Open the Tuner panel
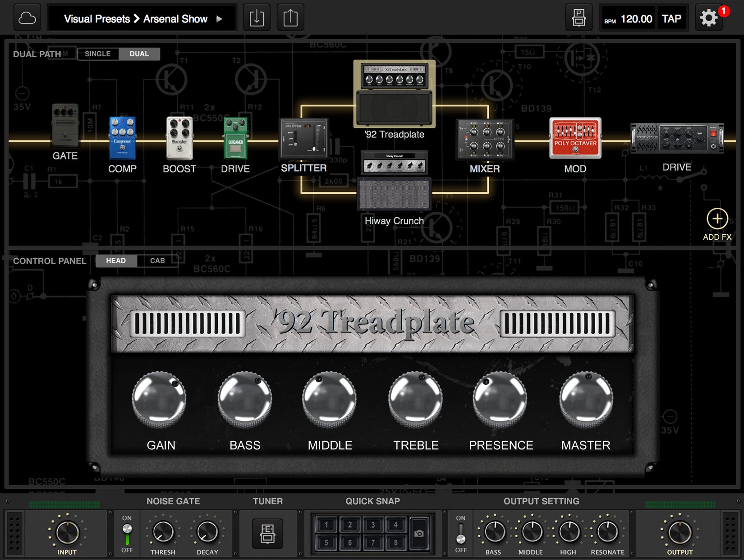The width and height of the screenshot is (744, 560). pyautogui.click(x=268, y=533)
